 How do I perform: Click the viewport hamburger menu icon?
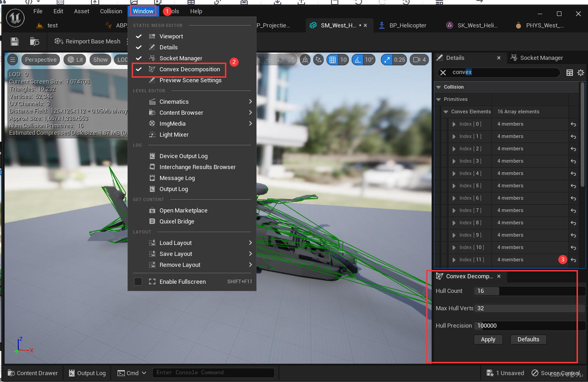(x=12, y=59)
